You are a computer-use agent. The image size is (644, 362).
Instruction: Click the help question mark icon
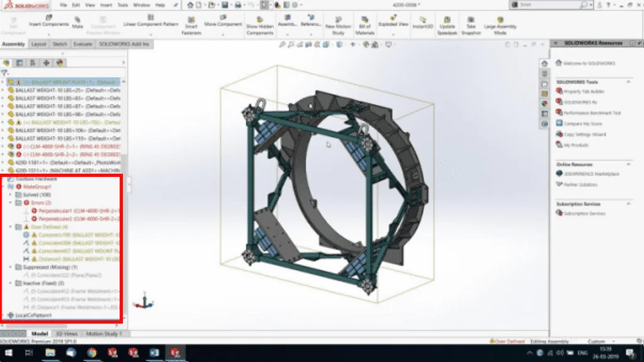pos(609,5)
